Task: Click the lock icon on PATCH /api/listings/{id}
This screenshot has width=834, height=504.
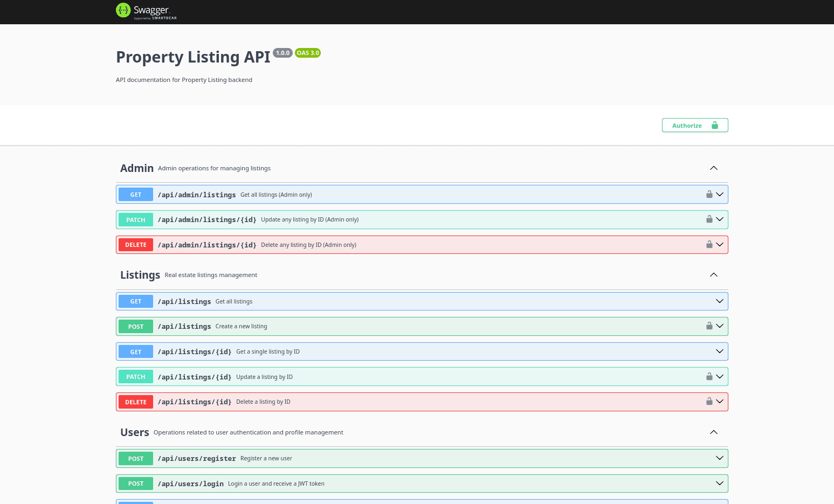Action: click(x=709, y=376)
